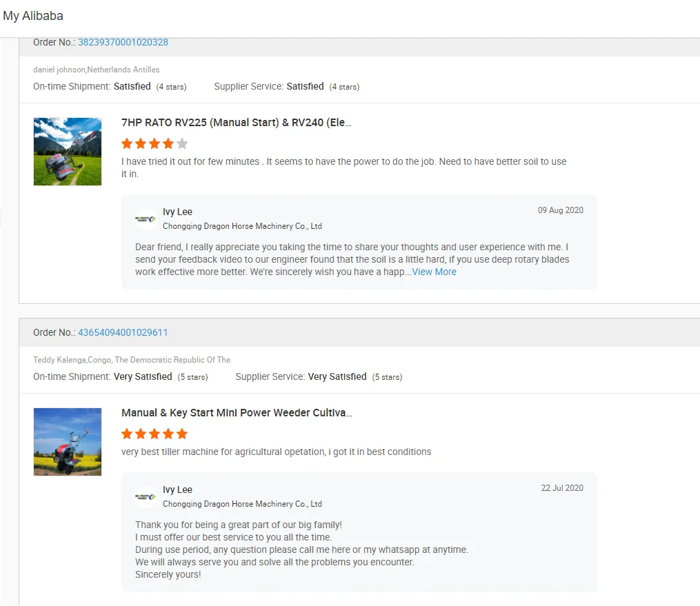Click reviewer name daniel johnson
This screenshot has width=700, height=606.
coord(59,70)
